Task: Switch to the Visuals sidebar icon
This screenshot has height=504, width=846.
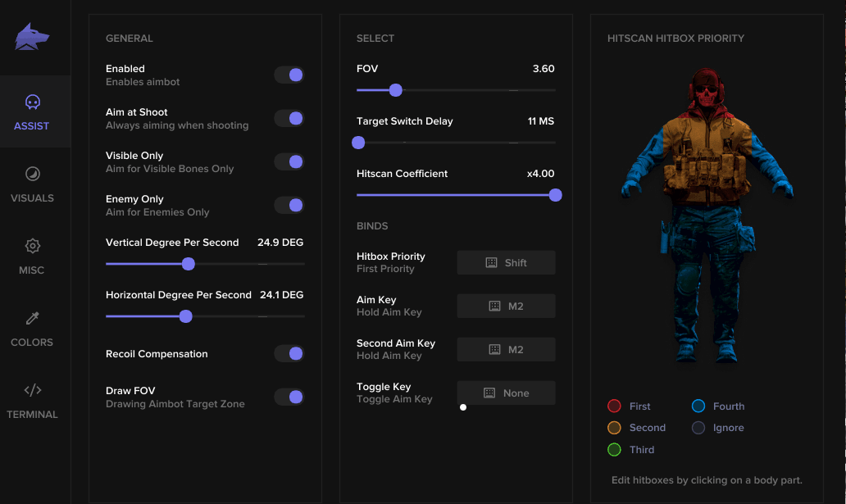Action: (32, 174)
